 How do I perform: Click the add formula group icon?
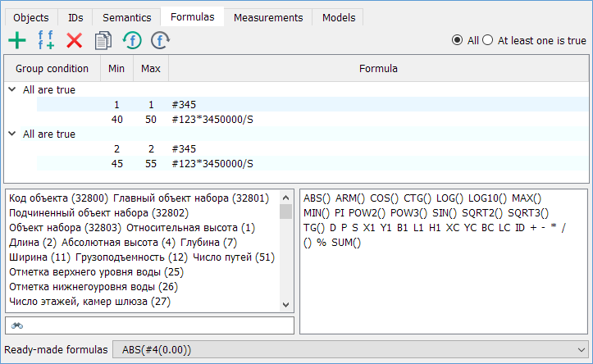[46, 40]
